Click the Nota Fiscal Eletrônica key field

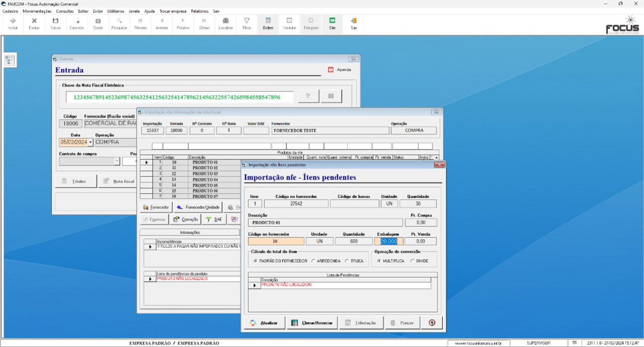[179, 97]
